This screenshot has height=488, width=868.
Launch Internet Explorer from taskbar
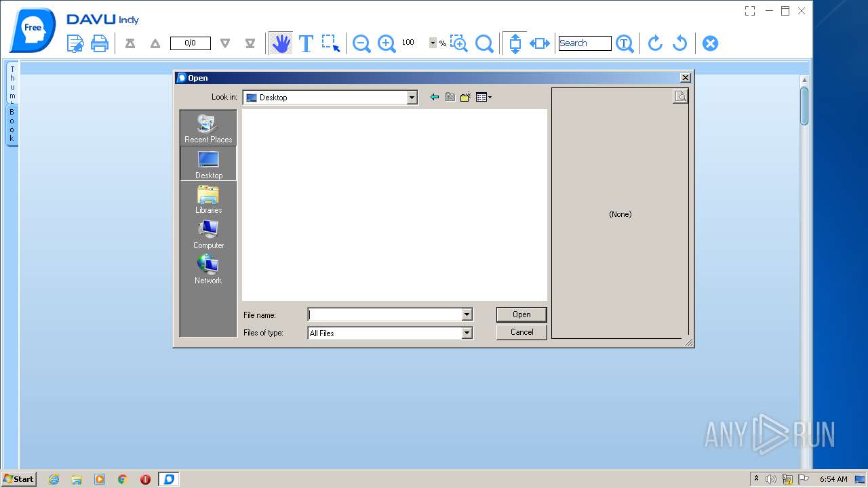(54, 479)
